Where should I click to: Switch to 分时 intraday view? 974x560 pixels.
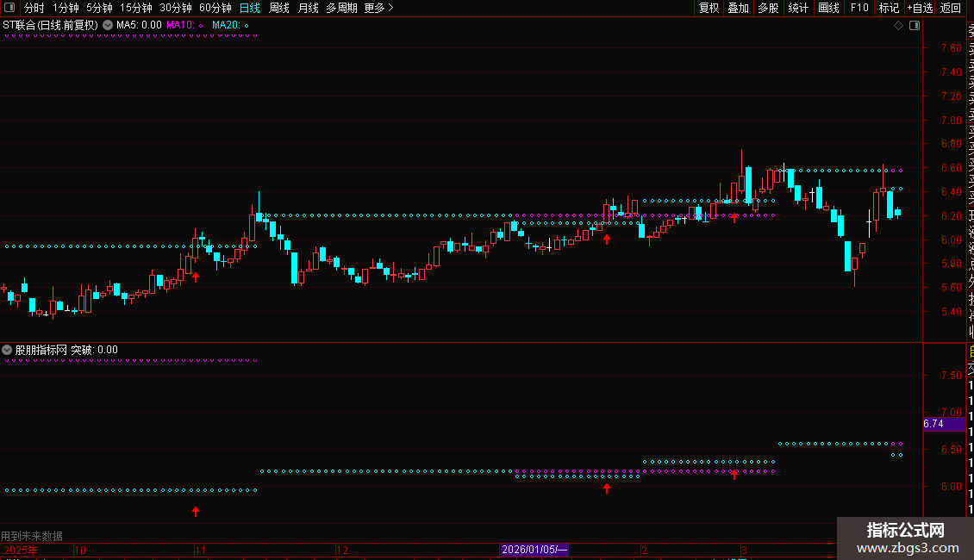click(x=34, y=8)
